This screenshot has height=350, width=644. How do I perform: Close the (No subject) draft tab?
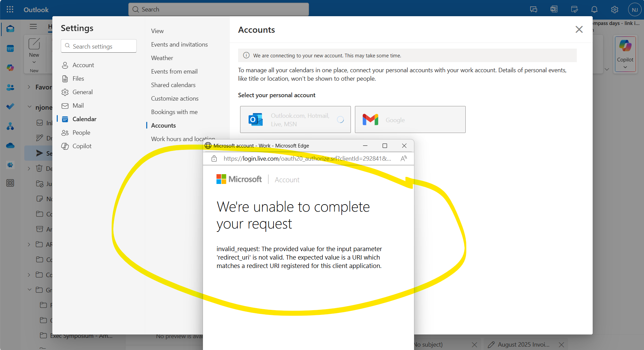click(474, 345)
